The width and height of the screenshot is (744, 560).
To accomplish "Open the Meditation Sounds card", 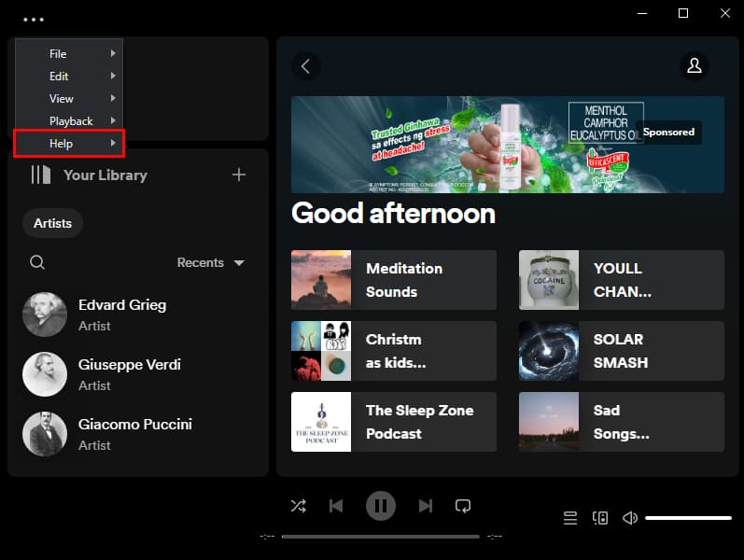I will (394, 280).
